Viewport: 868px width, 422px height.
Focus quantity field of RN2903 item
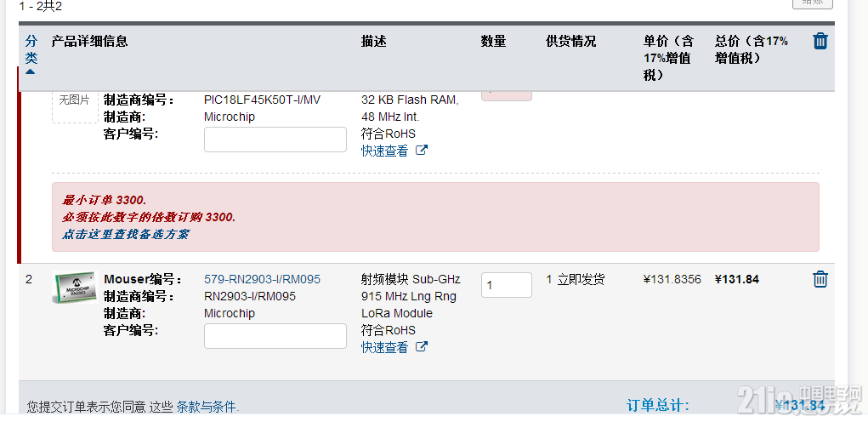tap(507, 285)
